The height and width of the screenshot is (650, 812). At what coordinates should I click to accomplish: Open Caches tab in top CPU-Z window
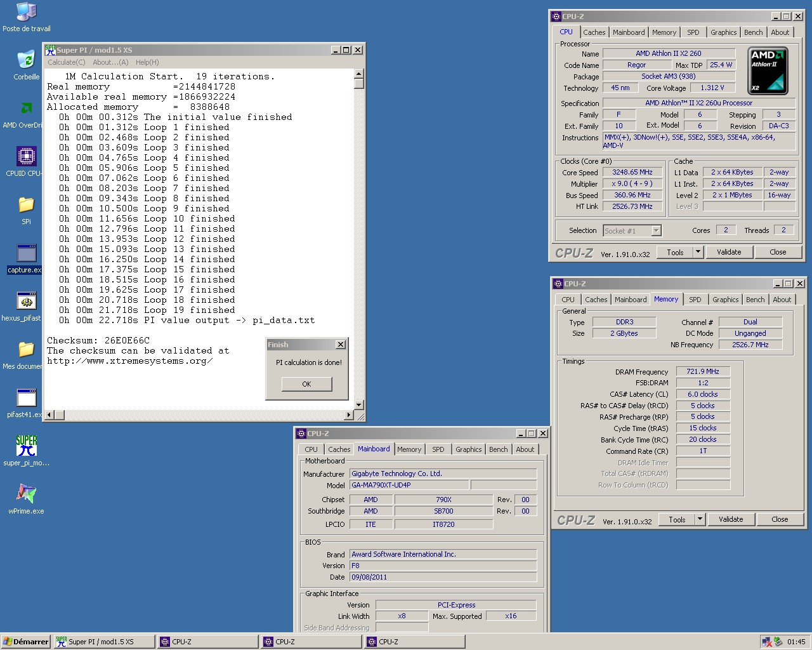(x=594, y=32)
